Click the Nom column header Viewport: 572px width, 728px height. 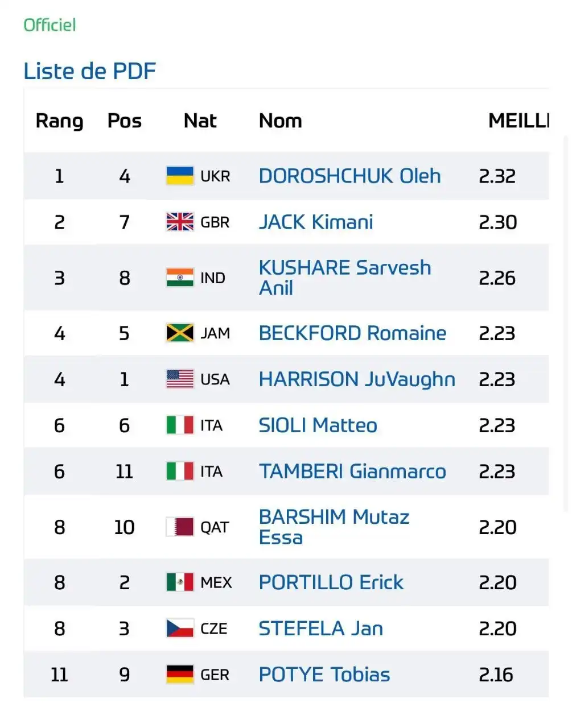coord(280,121)
